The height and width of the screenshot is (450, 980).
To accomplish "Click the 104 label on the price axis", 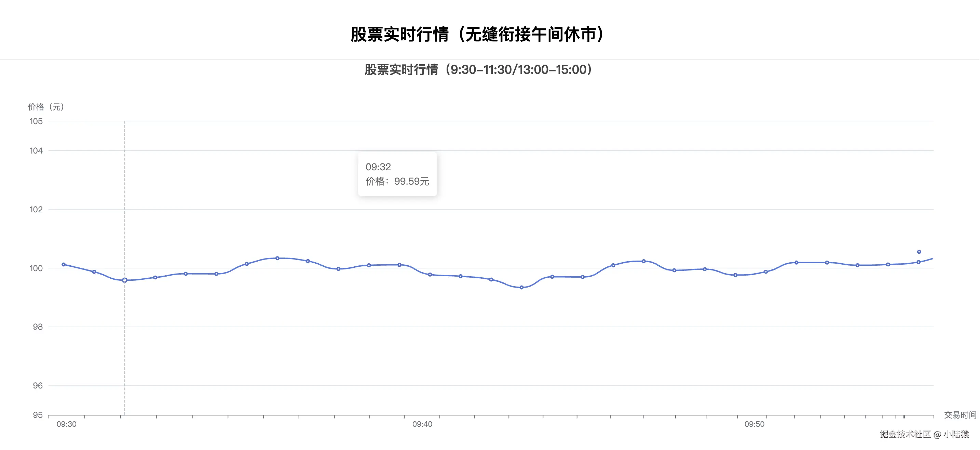I will (36, 151).
